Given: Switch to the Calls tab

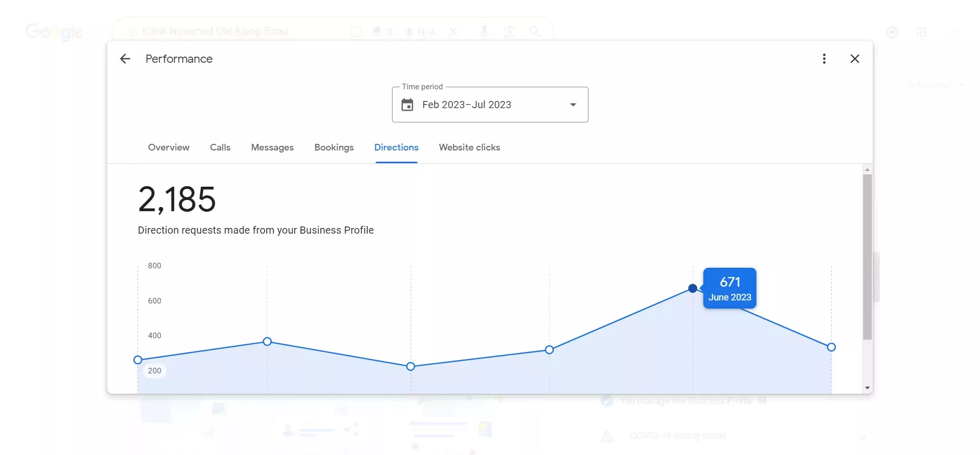Looking at the screenshot, I should [220, 147].
